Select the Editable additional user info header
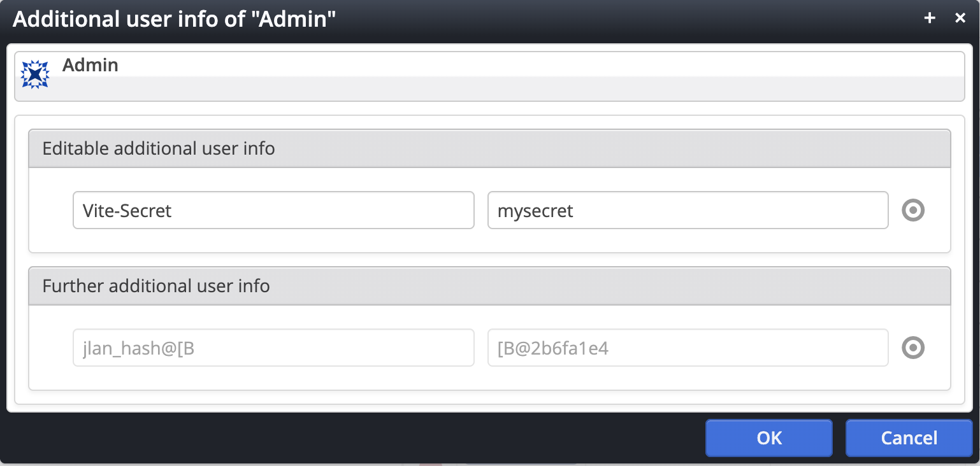 click(x=158, y=148)
